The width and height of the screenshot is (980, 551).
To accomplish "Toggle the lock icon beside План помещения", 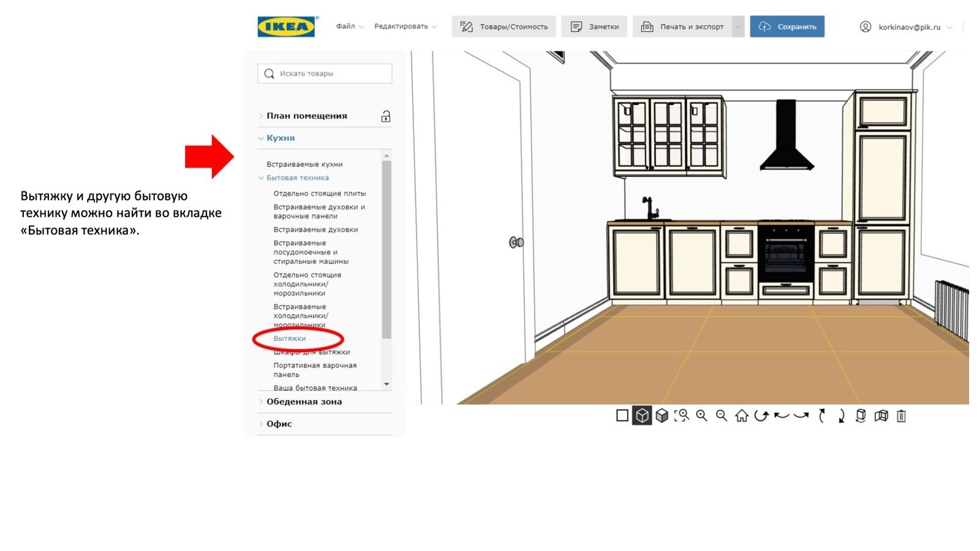I will coord(385,116).
